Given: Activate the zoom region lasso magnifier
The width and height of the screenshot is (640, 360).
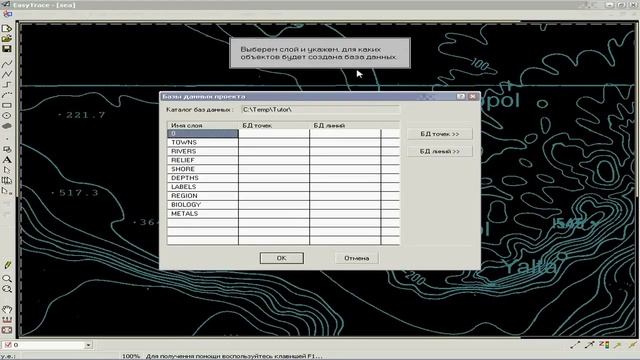Looking at the screenshot, I should [x=7, y=289].
